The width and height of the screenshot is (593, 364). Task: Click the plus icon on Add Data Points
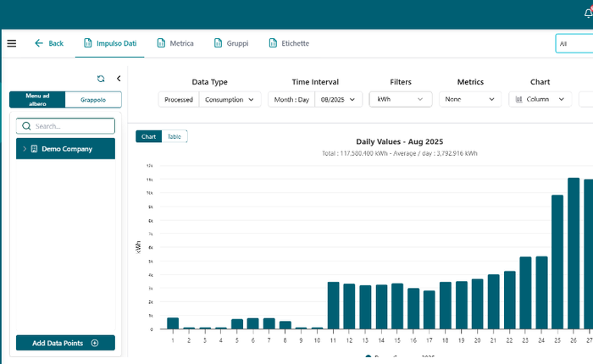[95, 343]
